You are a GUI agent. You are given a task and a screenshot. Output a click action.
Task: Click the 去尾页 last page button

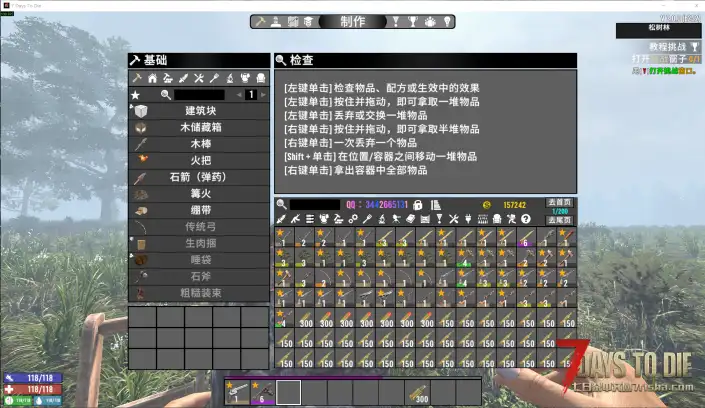coord(559,220)
